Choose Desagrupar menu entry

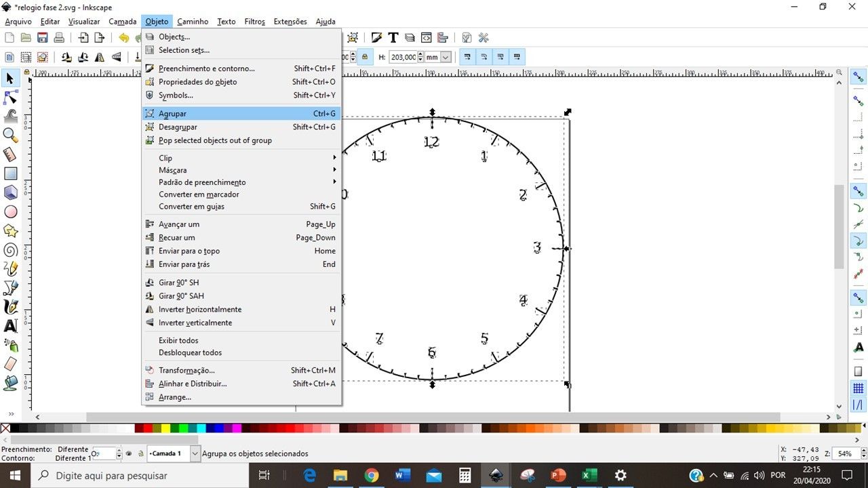pos(241,127)
